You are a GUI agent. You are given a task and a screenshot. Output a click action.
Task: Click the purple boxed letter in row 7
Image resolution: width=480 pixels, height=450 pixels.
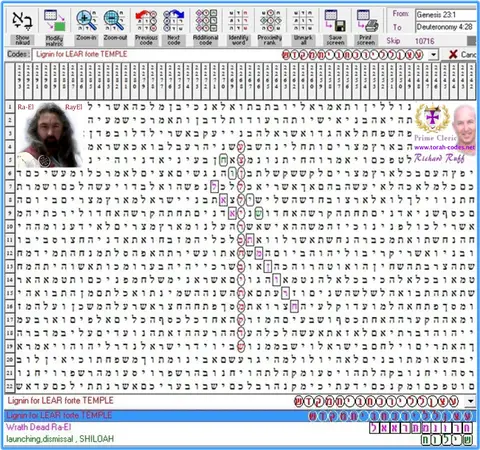[x=214, y=187]
